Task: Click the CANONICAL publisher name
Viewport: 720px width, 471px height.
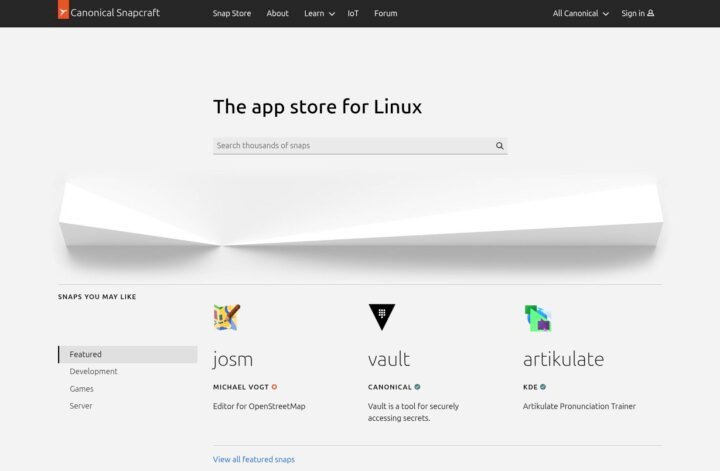Action: click(x=390, y=387)
